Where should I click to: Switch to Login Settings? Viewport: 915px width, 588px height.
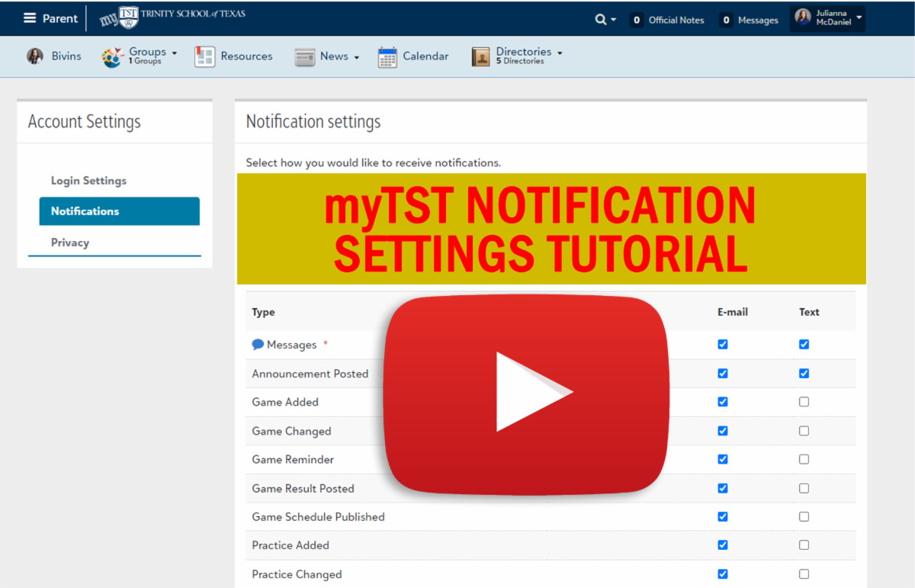pos(88,181)
